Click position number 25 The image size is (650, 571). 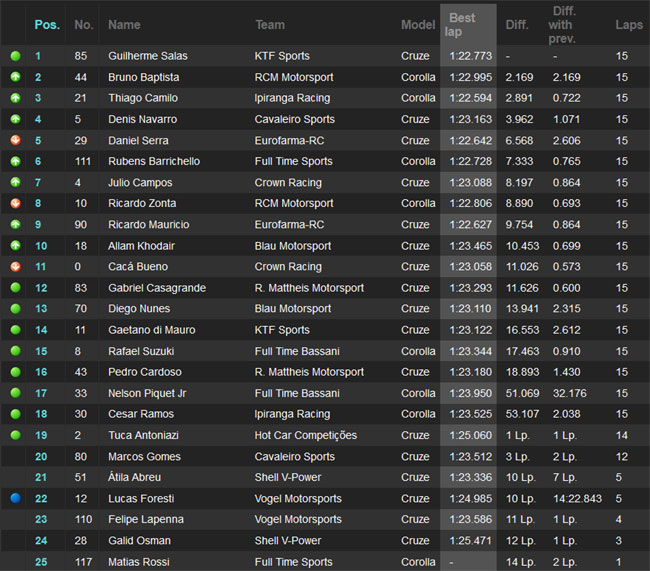pyautogui.click(x=41, y=562)
